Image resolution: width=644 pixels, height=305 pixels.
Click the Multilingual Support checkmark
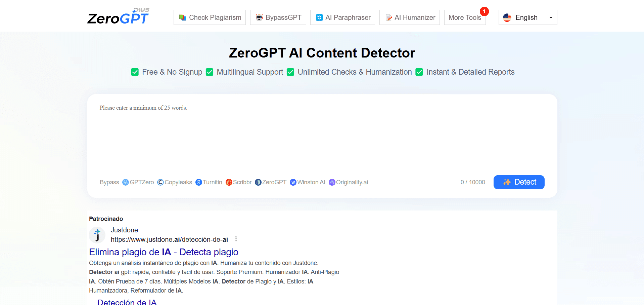210,72
